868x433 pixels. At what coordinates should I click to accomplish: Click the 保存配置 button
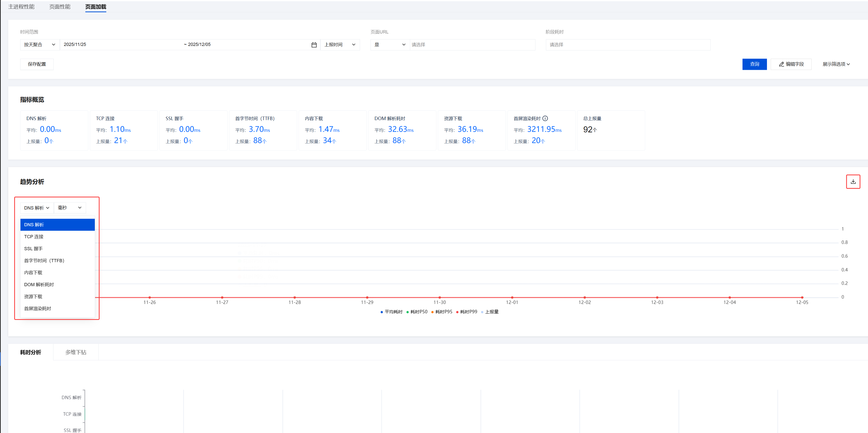pyautogui.click(x=37, y=64)
